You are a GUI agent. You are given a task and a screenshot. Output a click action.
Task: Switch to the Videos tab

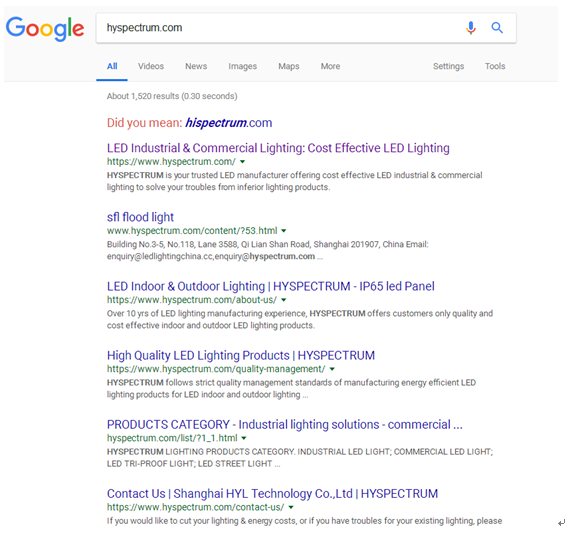(151, 66)
